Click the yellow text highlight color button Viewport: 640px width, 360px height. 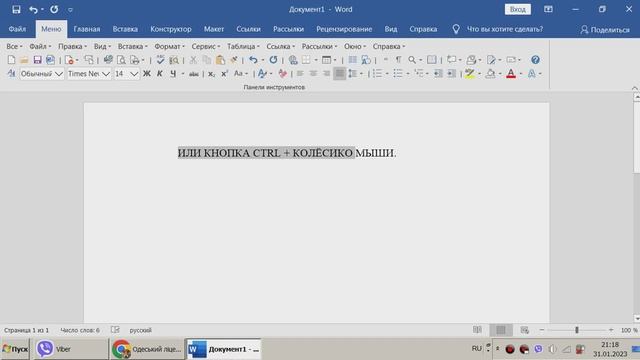click(x=470, y=74)
